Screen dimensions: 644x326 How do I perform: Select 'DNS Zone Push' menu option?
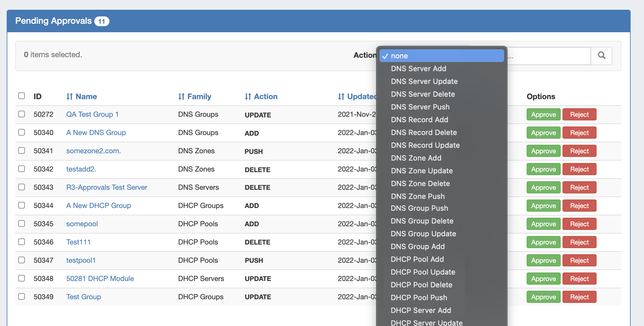(417, 196)
